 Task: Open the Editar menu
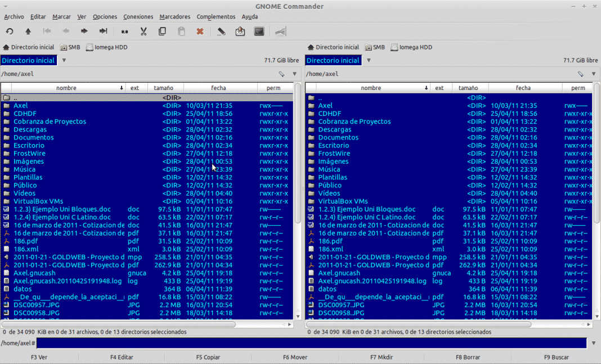tap(38, 17)
